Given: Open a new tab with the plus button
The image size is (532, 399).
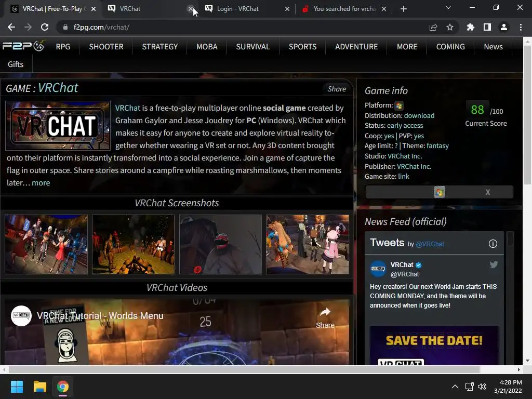Looking at the screenshot, I should click(x=403, y=9).
